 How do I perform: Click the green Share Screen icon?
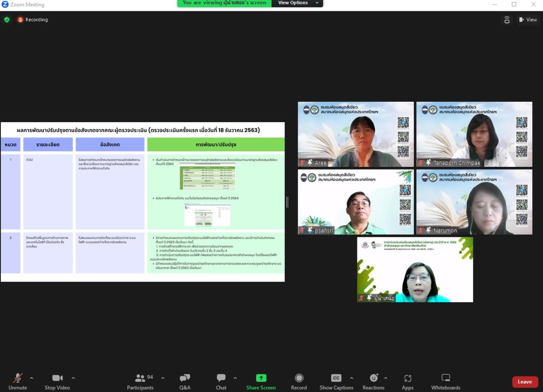(x=261, y=378)
